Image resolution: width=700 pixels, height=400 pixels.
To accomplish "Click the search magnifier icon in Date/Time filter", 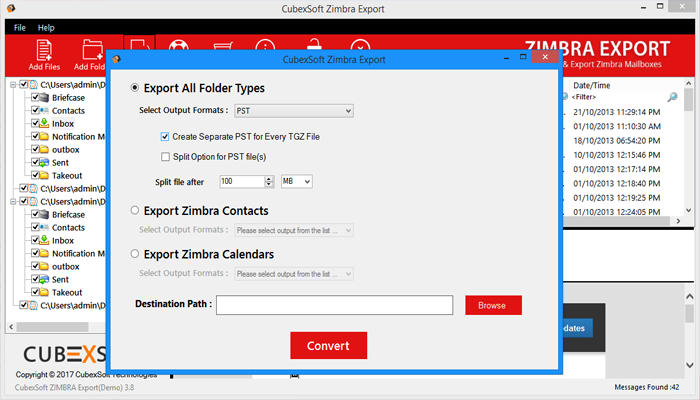I will pyautogui.click(x=672, y=97).
